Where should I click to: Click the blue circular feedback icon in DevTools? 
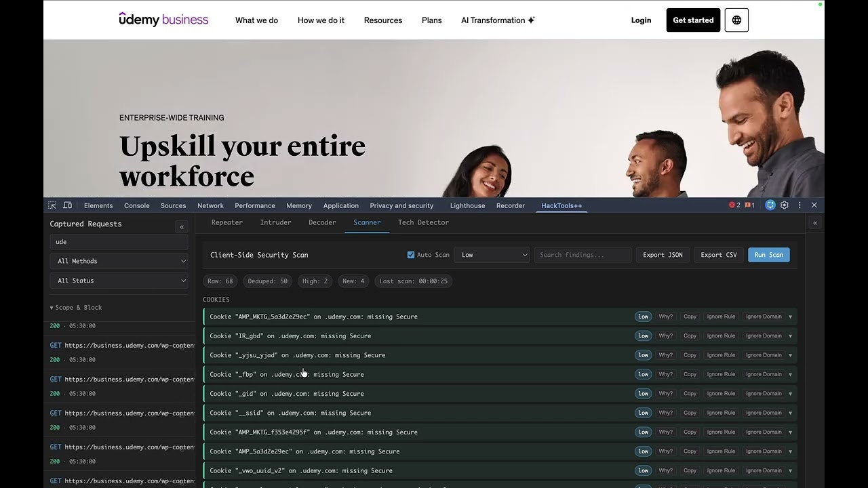[x=770, y=205]
